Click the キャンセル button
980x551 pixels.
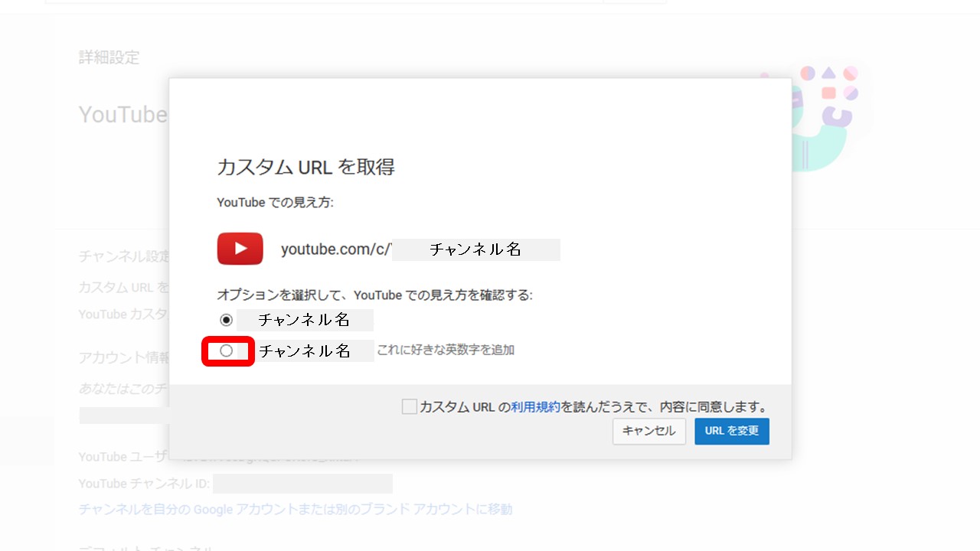(648, 431)
